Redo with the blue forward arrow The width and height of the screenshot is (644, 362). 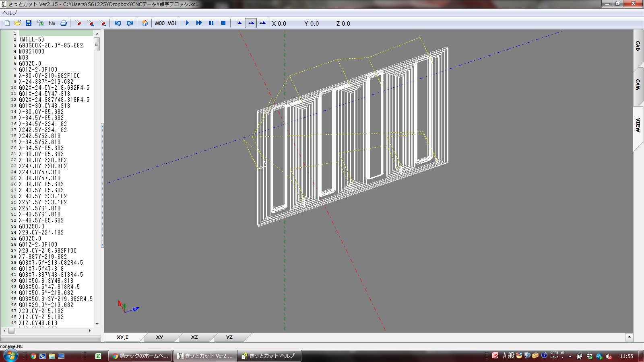click(130, 23)
